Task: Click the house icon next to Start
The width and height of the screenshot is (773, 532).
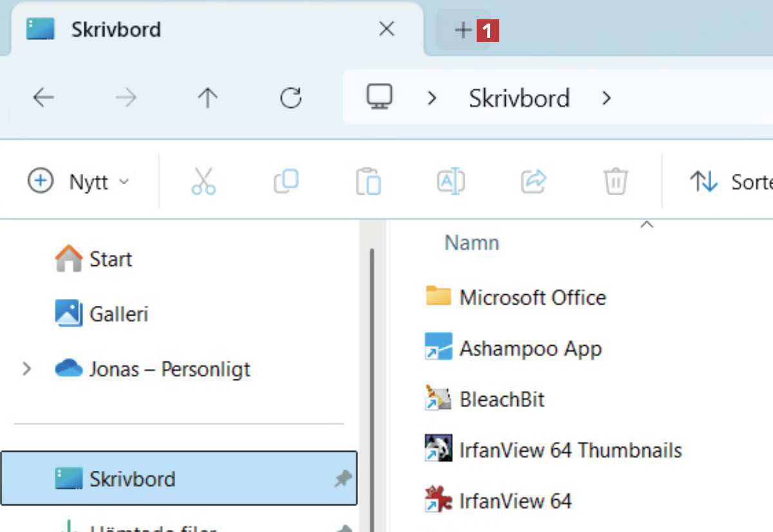Action: [69, 259]
